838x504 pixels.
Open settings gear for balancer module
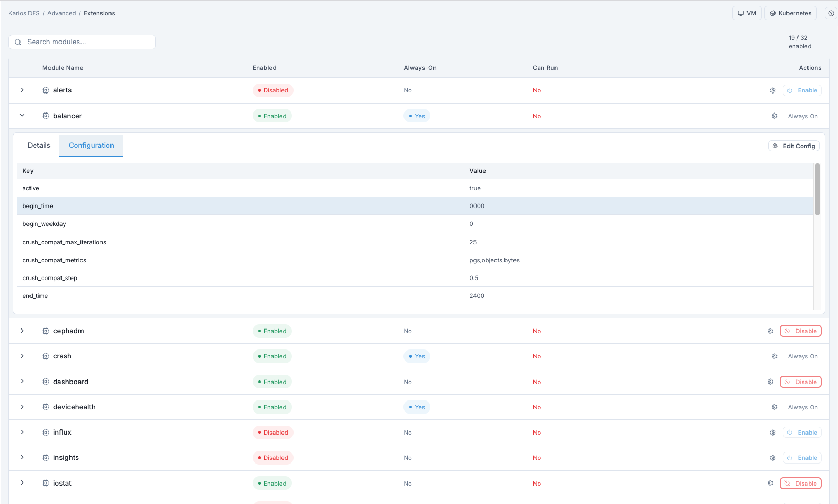click(774, 116)
